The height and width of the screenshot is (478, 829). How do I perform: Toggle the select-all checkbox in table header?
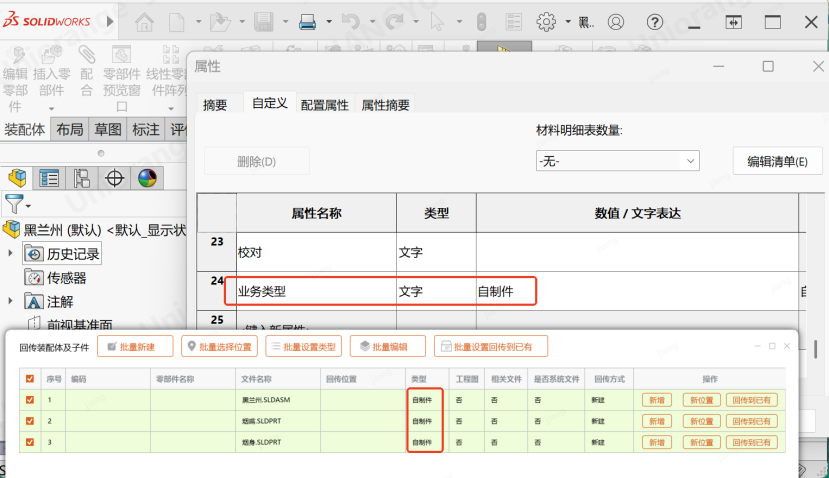(30, 379)
